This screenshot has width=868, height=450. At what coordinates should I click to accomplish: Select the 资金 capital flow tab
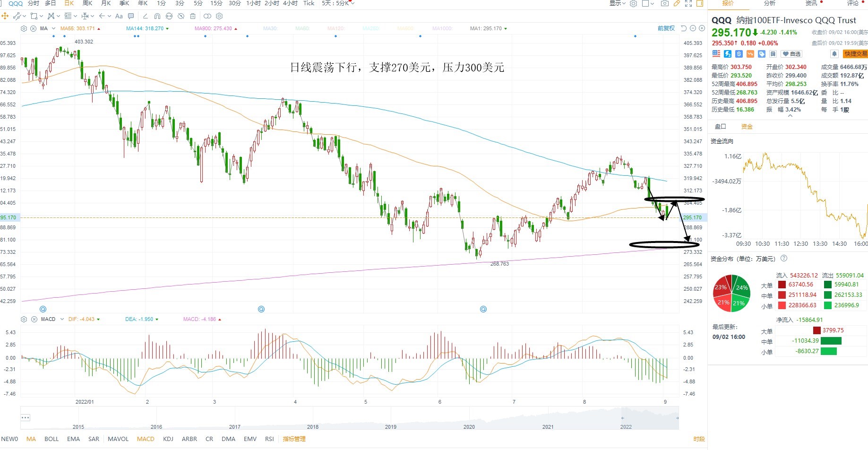click(x=747, y=127)
